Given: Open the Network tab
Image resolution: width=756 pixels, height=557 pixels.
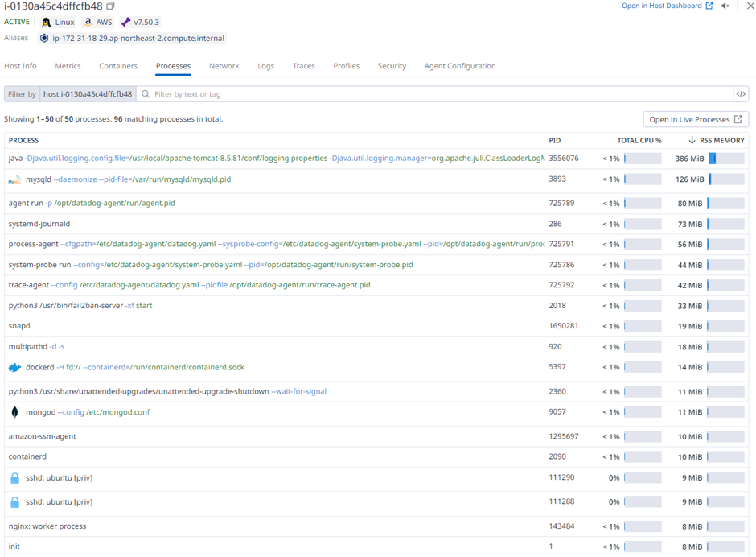Looking at the screenshot, I should tap(224, 66).
